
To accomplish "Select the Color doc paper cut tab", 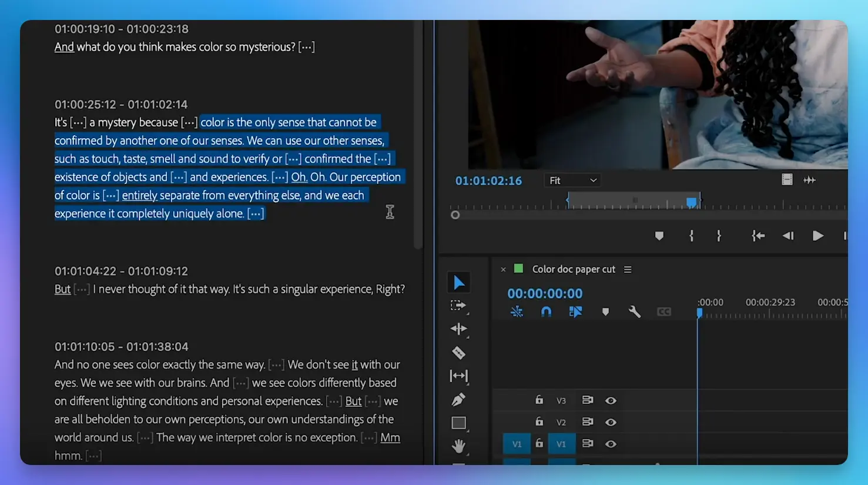I will click(573, 269).
